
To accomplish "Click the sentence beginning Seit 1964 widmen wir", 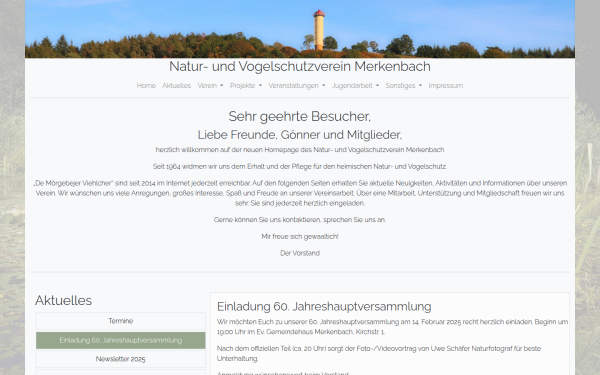I will [x=300, y=166].
